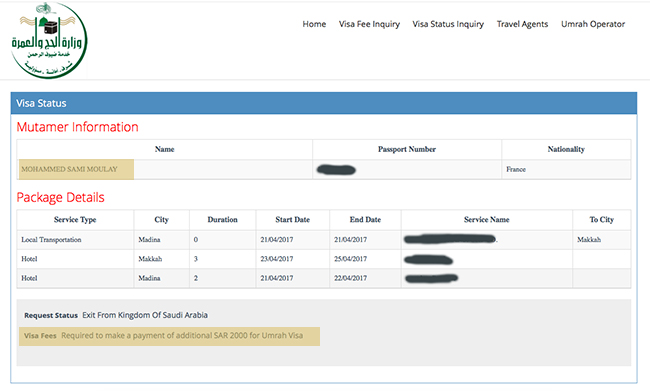Open the Umrah Operator menu item
The height and width of the screenshot is (391, 650).
coord(593,24)
